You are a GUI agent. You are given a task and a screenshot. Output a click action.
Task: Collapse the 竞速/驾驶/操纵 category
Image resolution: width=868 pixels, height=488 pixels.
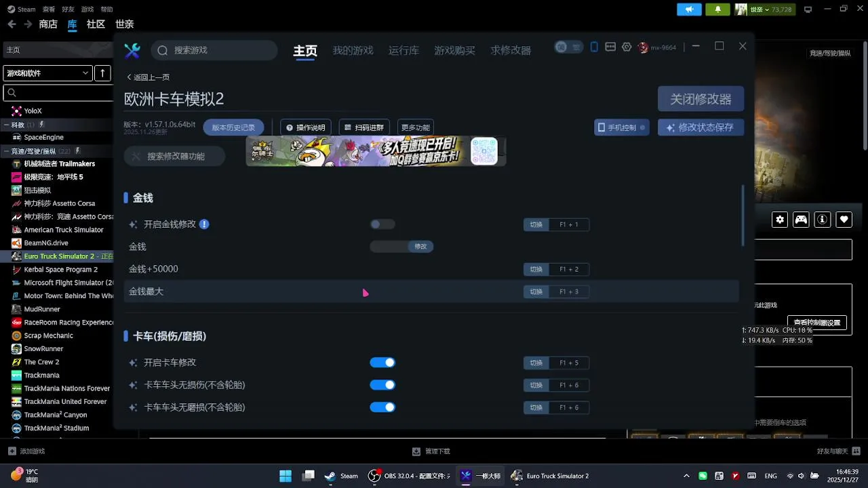click(x=7, y=151)
